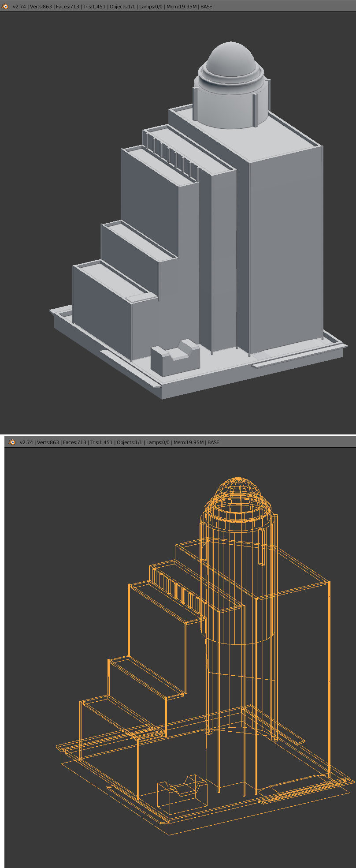The image size is (356, 868).
Task: Click the Blender logo above the wireframe view
Action: point(12,442)
